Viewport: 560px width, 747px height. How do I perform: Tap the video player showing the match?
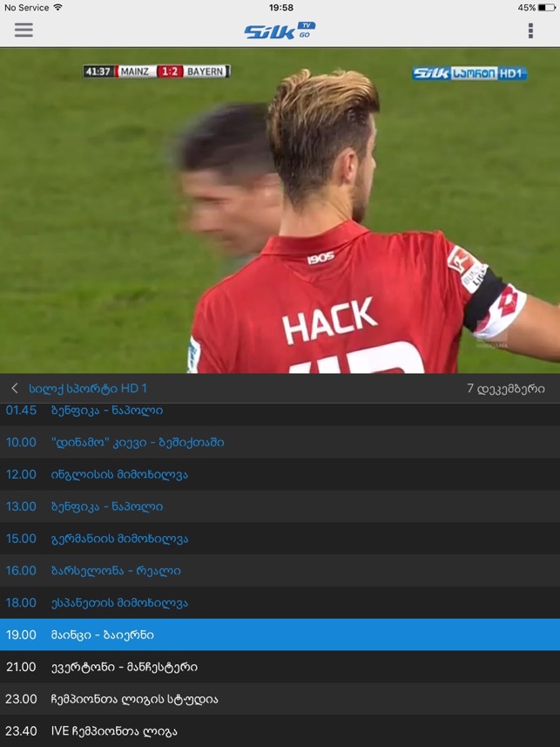280,210
